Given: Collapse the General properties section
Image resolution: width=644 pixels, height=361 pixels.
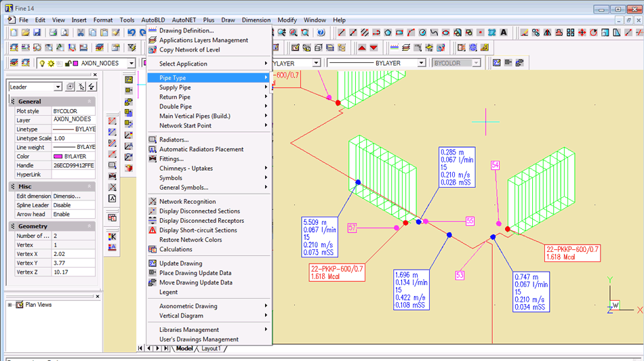Looking at the screenshot, I should (x=89, y=102).
